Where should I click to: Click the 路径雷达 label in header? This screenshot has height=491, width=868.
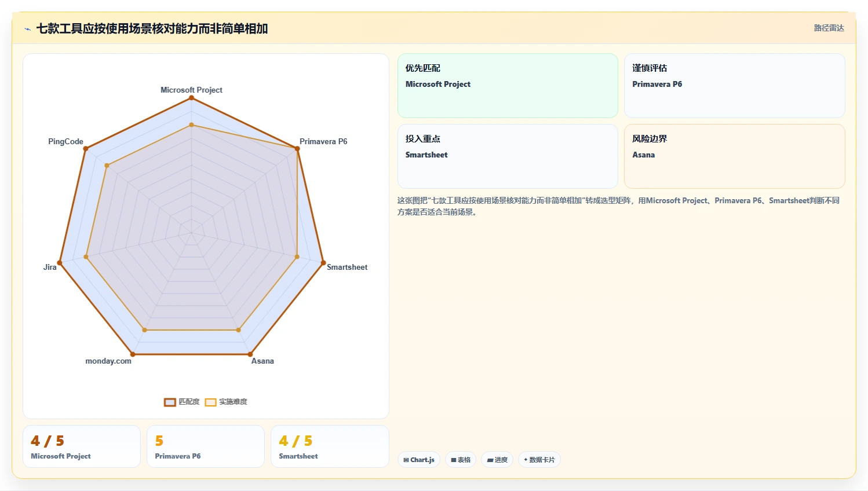pos(829,28)
